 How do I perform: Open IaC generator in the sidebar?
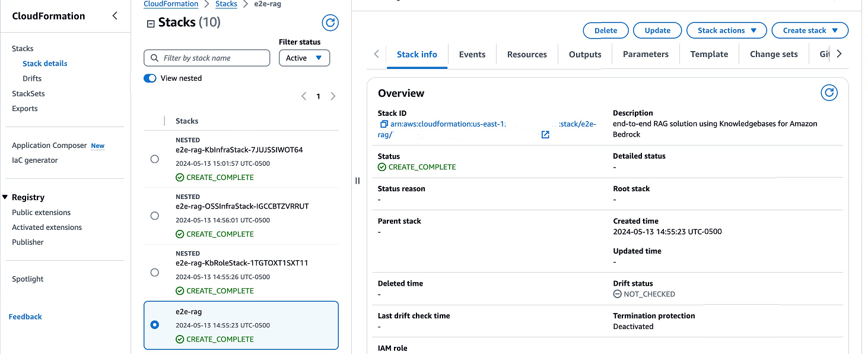[35, 160]
